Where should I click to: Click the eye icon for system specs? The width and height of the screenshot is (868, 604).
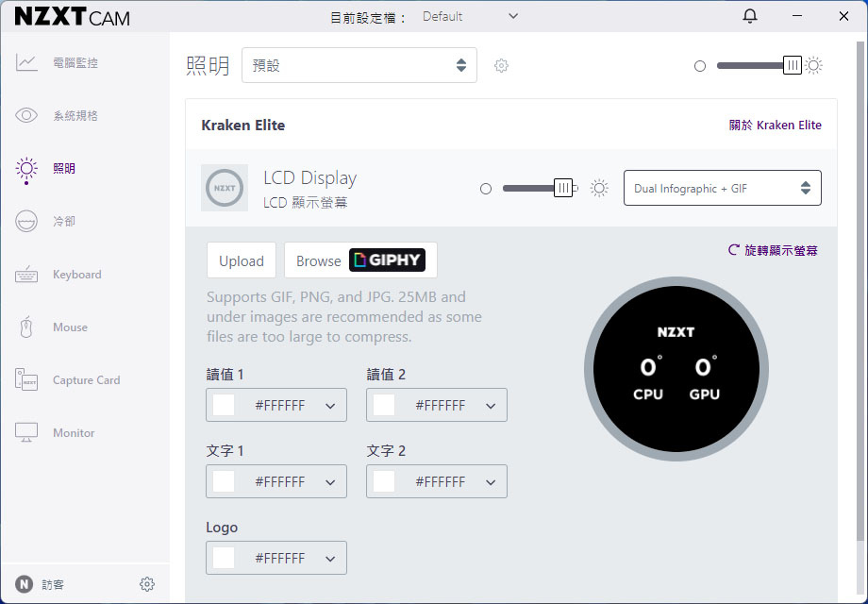coord(26,115)
